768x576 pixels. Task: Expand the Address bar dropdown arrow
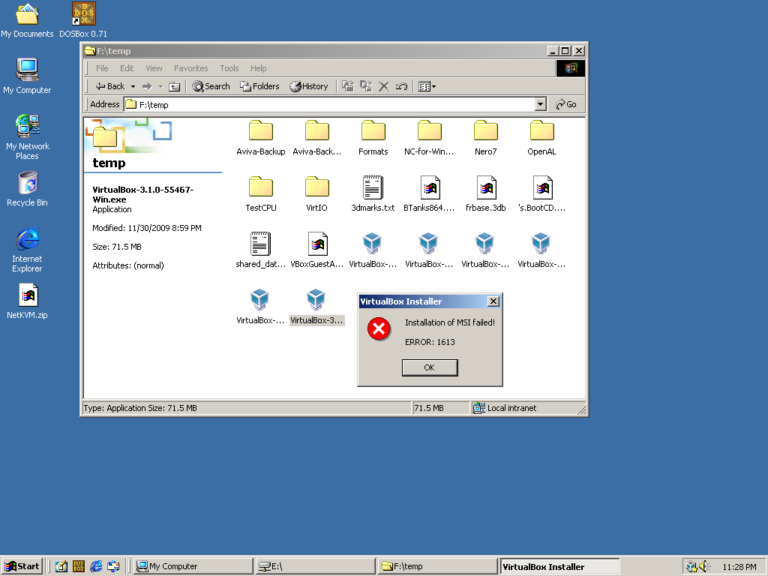point(541,104)
